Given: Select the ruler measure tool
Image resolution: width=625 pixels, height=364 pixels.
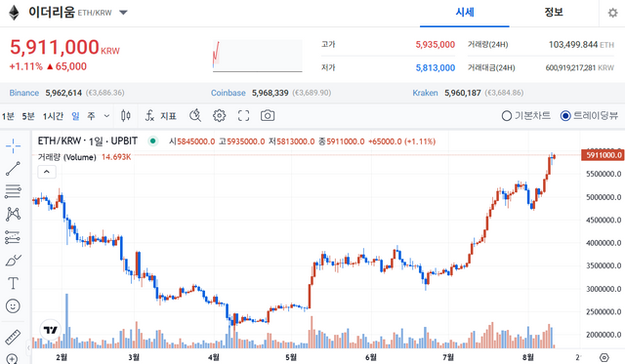Looking at the screenshot, I should coord(13,337).
